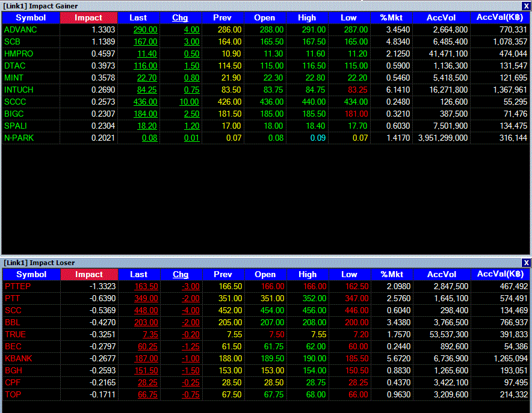The width and height of the screenshot is (532, 413).
Task: Click TOP change value -0.75
Action: tap(191, 395)
